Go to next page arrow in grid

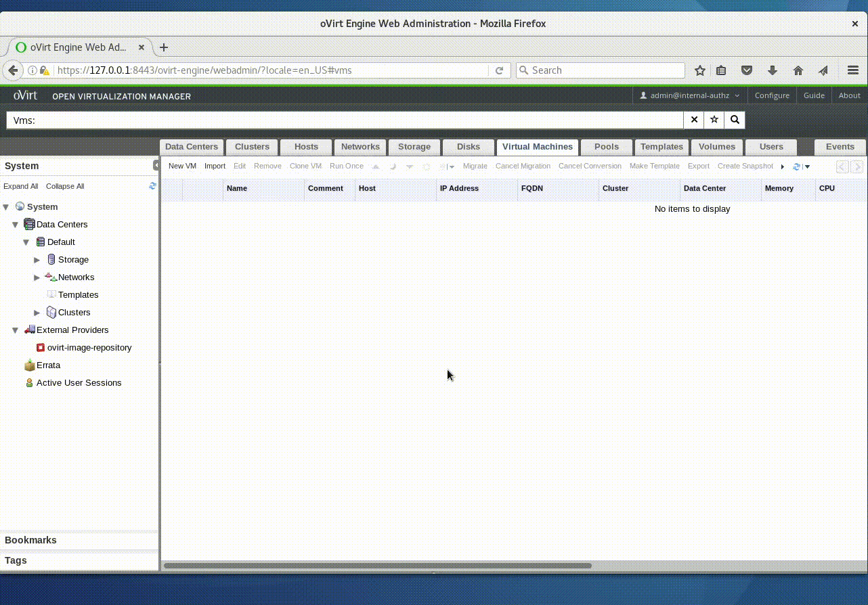(856, 166)
